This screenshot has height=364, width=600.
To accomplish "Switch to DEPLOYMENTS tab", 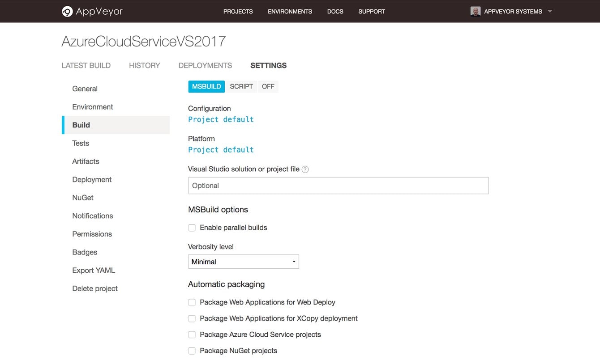I will pos(205,65).
